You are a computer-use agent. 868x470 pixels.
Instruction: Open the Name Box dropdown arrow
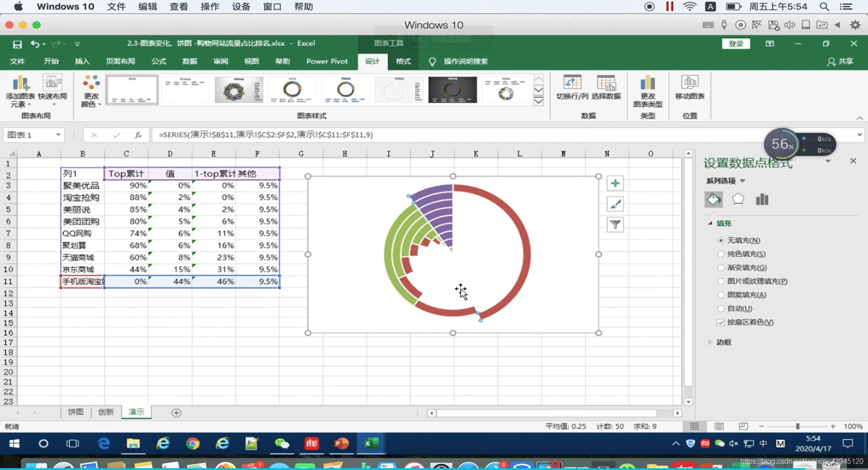click(x=58, y=135)
